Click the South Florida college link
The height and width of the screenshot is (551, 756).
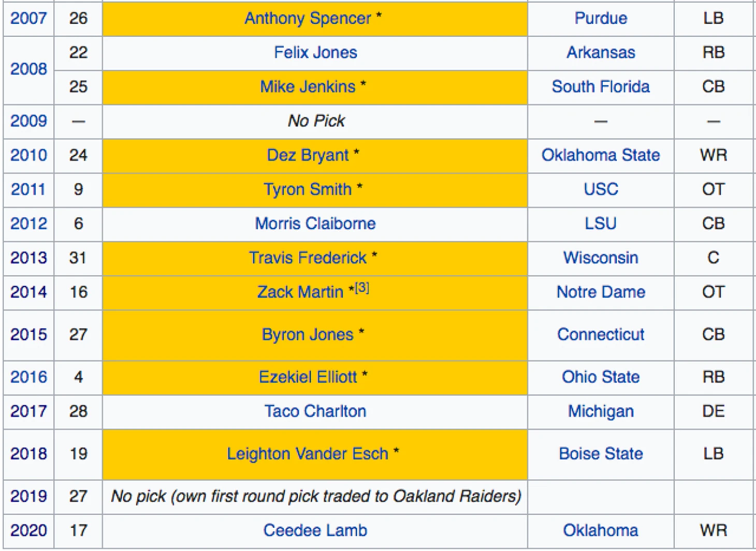coord(601,87)
